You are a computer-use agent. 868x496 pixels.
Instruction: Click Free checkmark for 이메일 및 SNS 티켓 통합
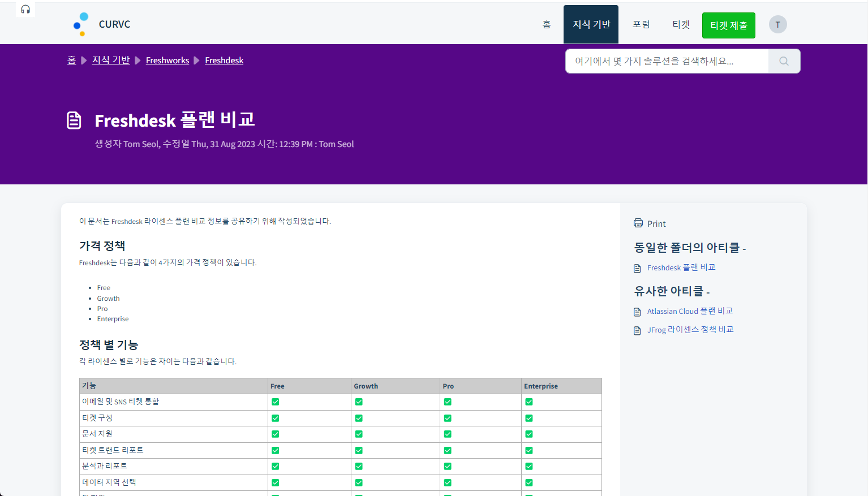(275, 402)
